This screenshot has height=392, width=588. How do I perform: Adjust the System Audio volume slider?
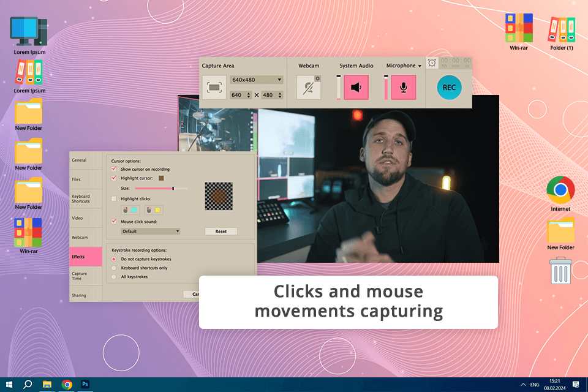pos(339,88)
